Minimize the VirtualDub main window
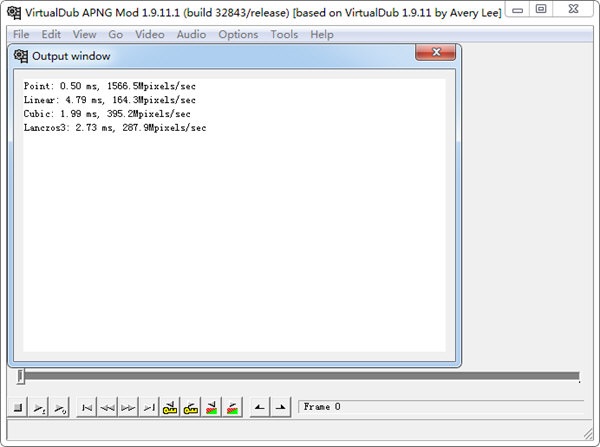This screenshot has width=600, height=447. (x=517, y=10)
